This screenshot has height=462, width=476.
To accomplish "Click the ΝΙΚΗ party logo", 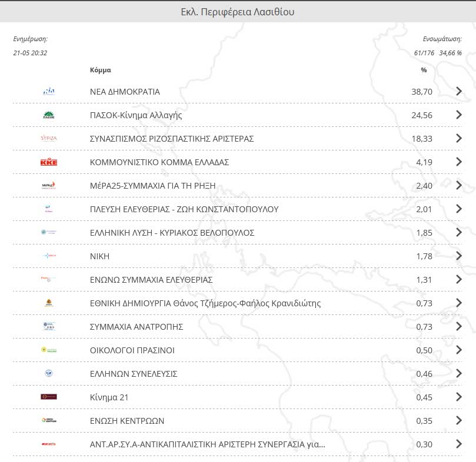I will click(x=49, y=256).
